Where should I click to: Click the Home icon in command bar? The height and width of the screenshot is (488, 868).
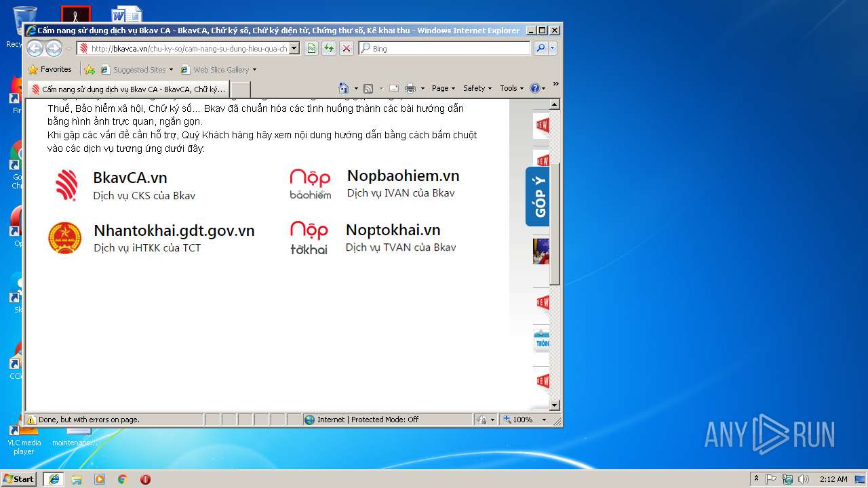pos(344,88)
